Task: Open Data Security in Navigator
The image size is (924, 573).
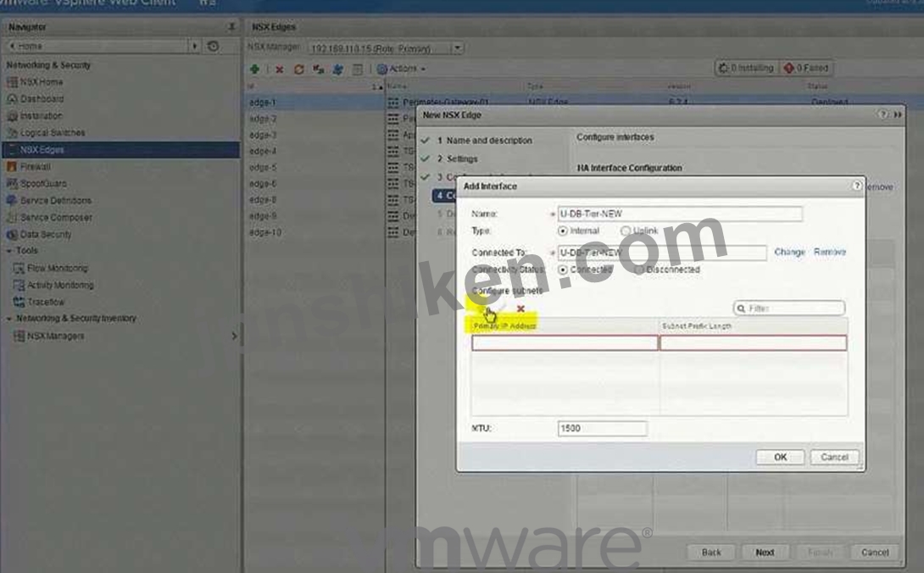Action: click(46, 235)
